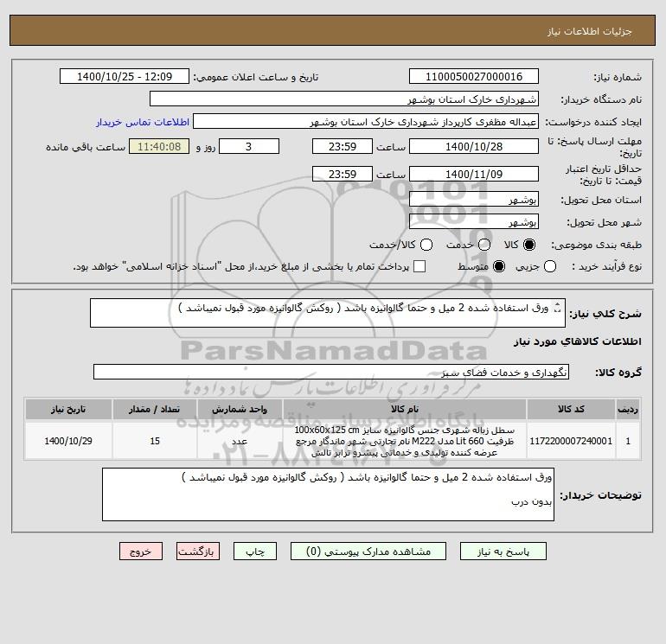Click the delivery city field 'بوشهر'
This screenshot has width=666, height=644.
474,221
